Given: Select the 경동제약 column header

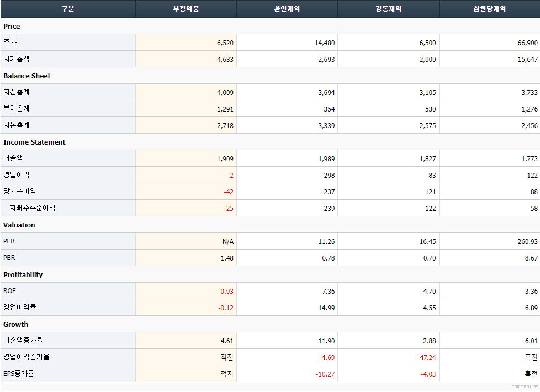Looking at the screenshot, I should pos(389,9).
